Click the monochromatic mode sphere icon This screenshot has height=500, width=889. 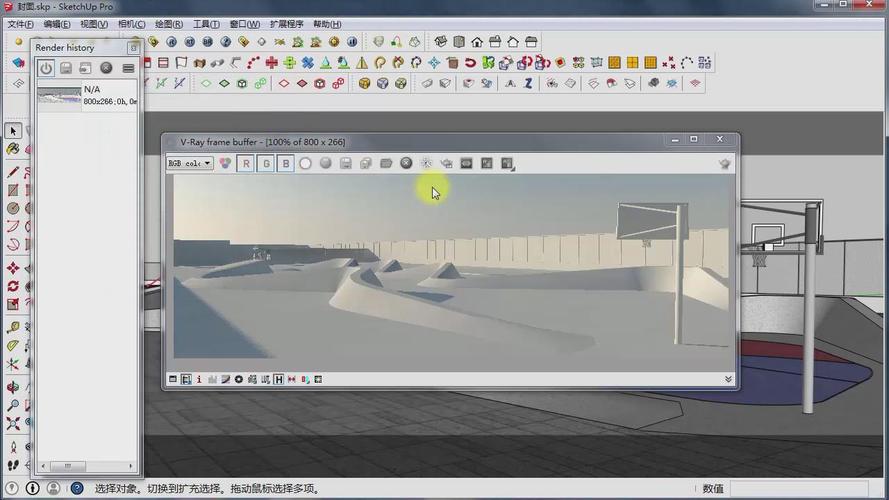(325, 163)
